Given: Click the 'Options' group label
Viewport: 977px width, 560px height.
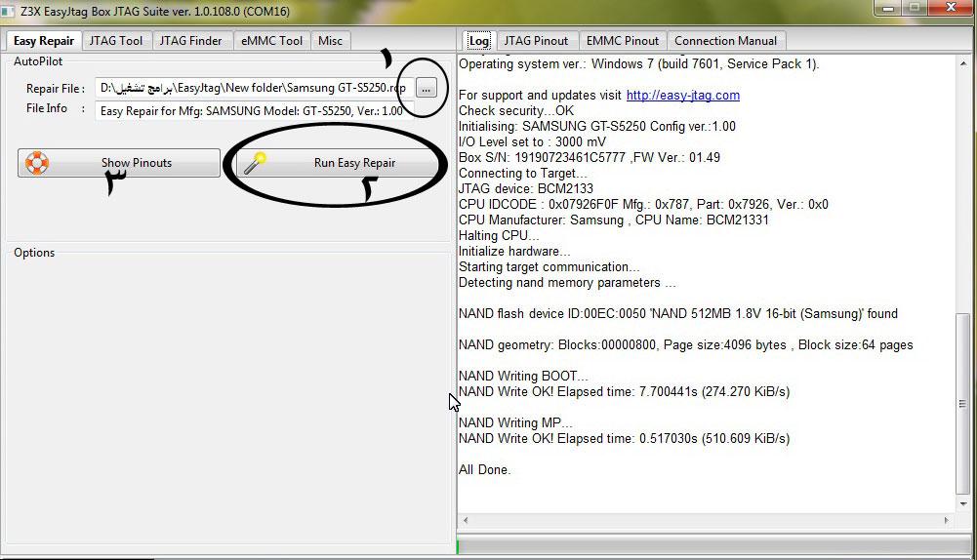Looking at the screenshot, I should click(x=34, y=253).
